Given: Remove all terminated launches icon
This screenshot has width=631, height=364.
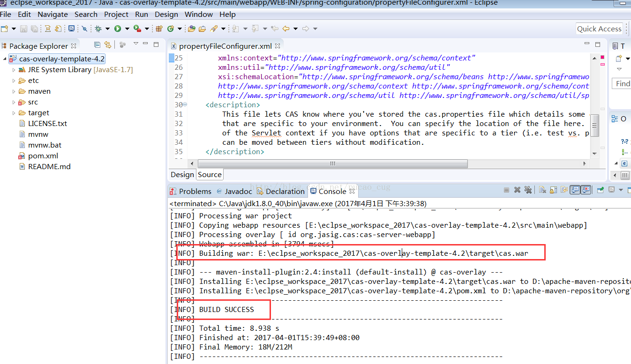Looking at the screenshot, I should coord(528,190).
